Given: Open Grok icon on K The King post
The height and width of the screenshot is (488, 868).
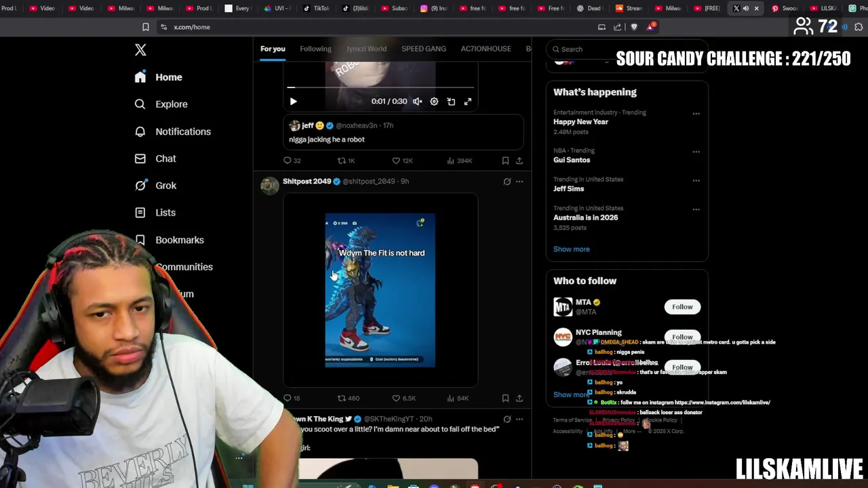Looking at the screenshot, I should point(507,420).
